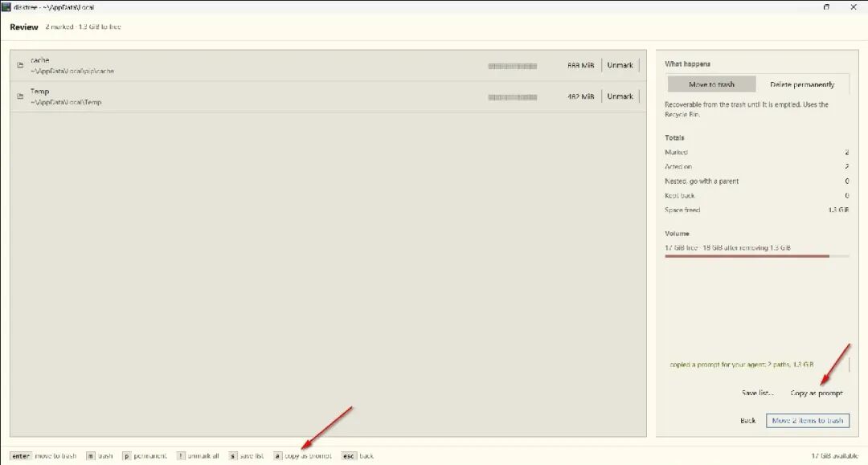Select the Move to trash mode option
Viewport: 868px width, 465px height.
point(711,84)
